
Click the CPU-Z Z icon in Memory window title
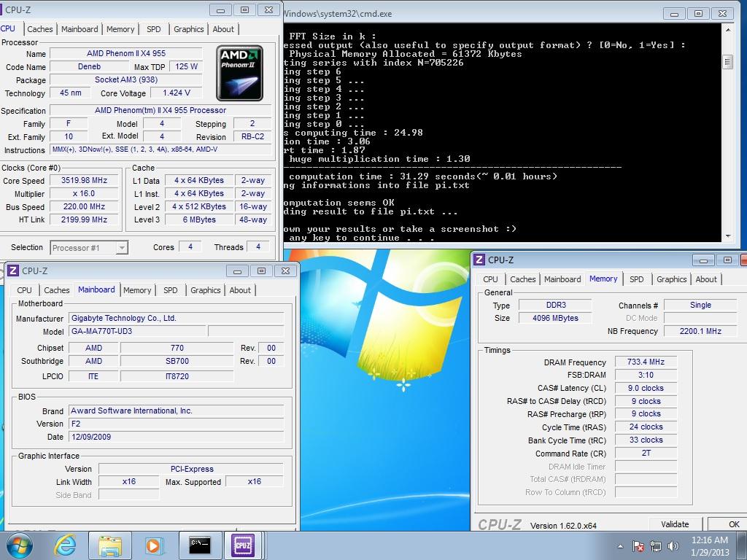(x=479, y=260)
